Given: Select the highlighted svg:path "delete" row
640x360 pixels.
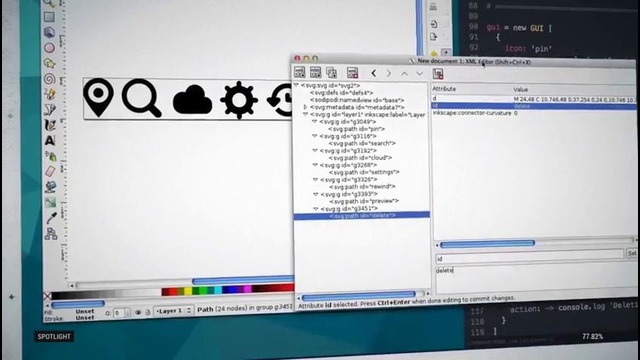Looking at the screenshot, I should [x=362, y=216].
